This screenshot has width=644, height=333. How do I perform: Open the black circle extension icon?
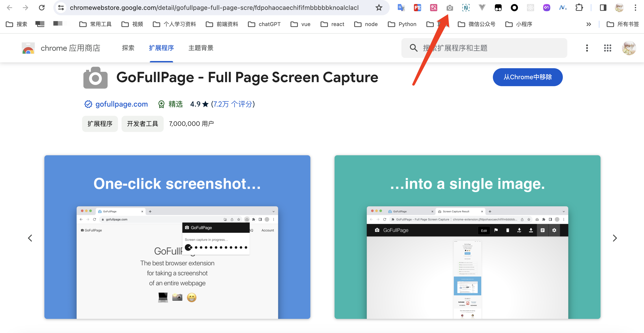coord(514,8)
